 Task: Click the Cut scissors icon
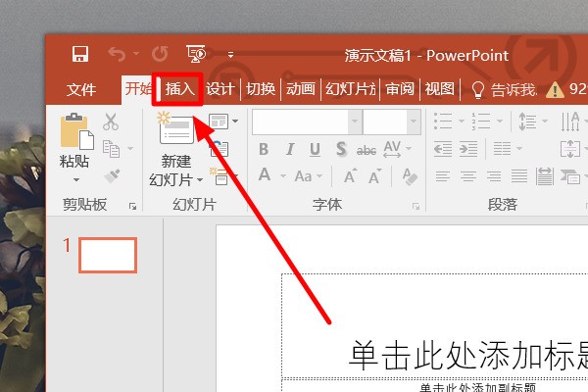click(110, 122)
